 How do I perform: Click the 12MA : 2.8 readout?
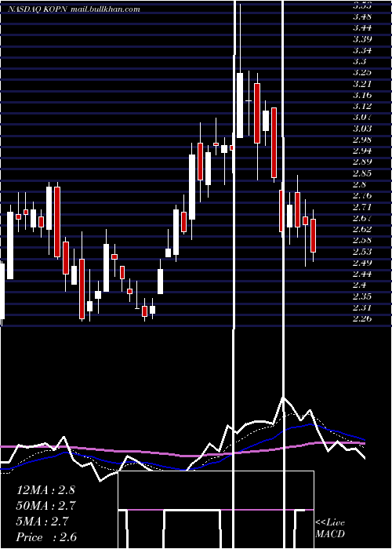(45, 490)
